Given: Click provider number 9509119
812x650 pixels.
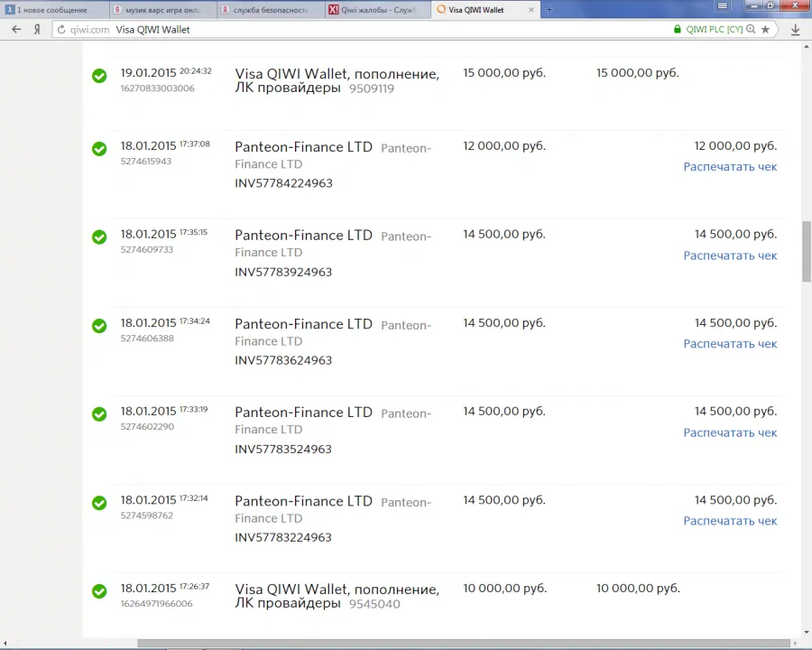Looking at the screenshot, I should (x=372, y=88).
